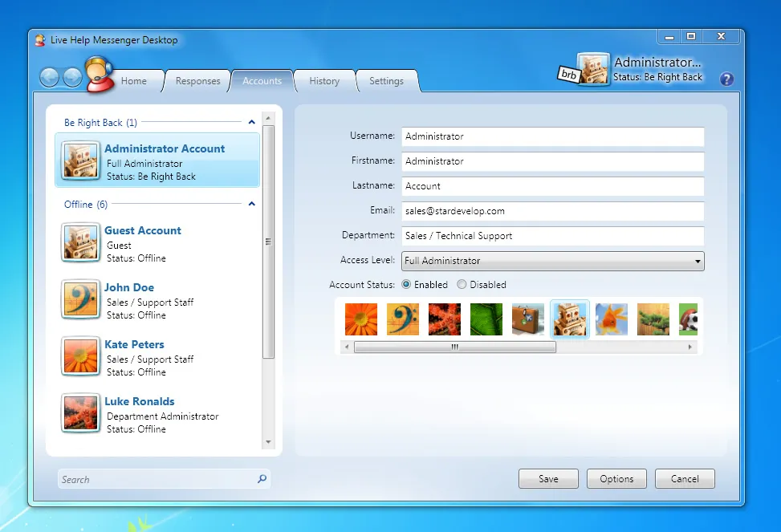
Task: Pick the goldfish avatar image
Action: coord(612,319)
